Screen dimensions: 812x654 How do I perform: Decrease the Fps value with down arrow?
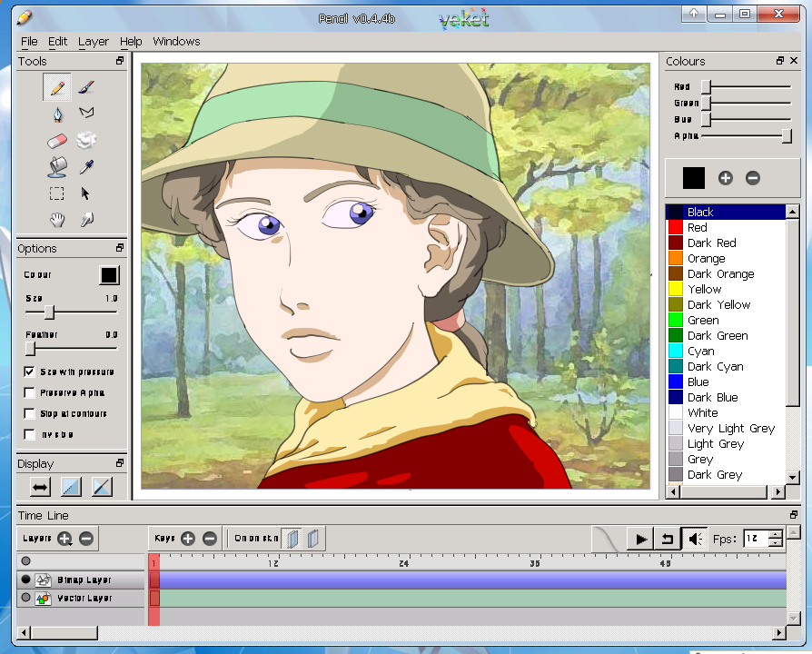(776, 542)
